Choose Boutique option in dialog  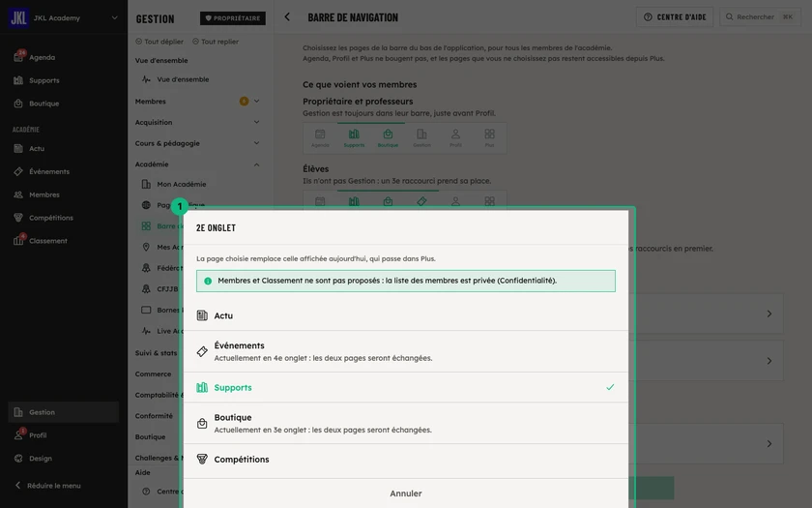406,424
